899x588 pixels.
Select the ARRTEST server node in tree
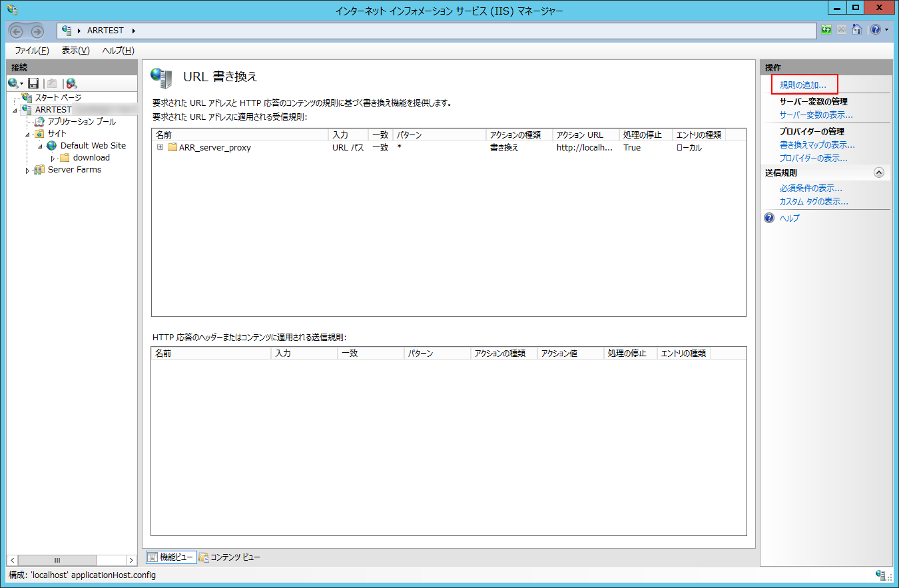point(53,110)
